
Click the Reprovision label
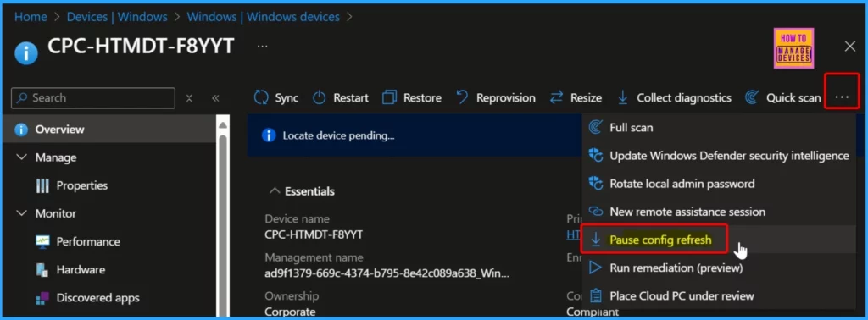tap(506, 98)
